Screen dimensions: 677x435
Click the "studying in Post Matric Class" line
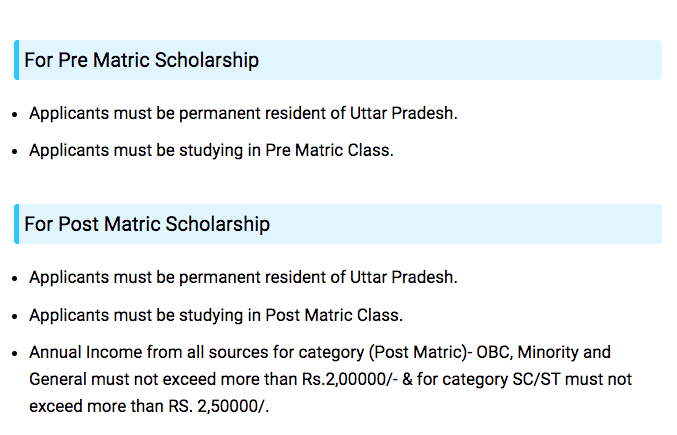tap(215, 315)
